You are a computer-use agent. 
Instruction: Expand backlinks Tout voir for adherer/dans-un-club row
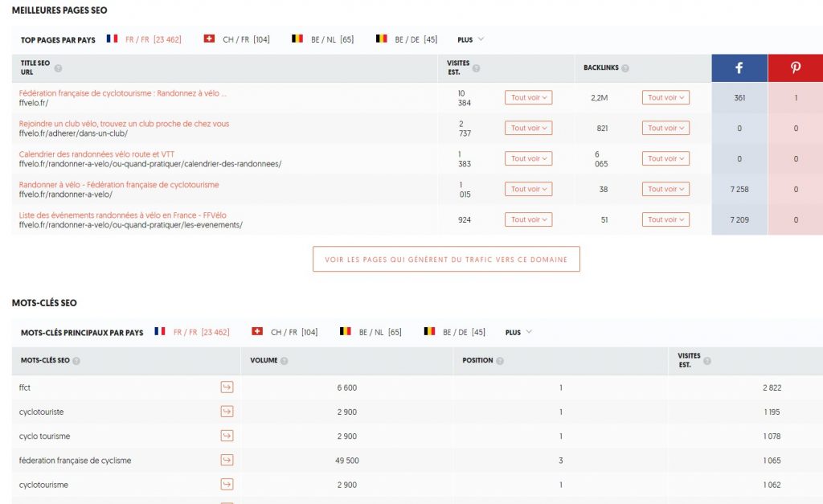(665, 128)
